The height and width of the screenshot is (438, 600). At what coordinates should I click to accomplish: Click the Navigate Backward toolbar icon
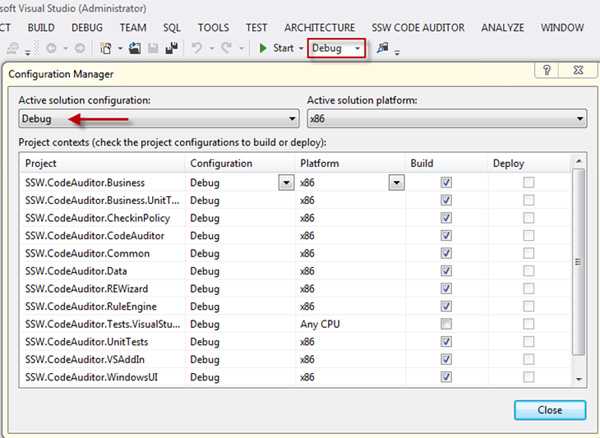click(x=51, y=48)
